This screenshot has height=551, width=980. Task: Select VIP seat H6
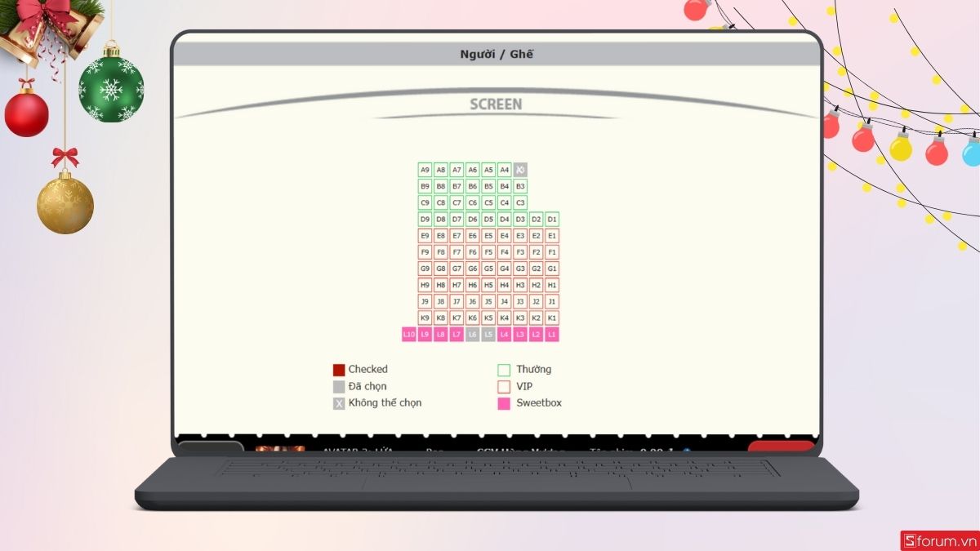tap(473, 285)
